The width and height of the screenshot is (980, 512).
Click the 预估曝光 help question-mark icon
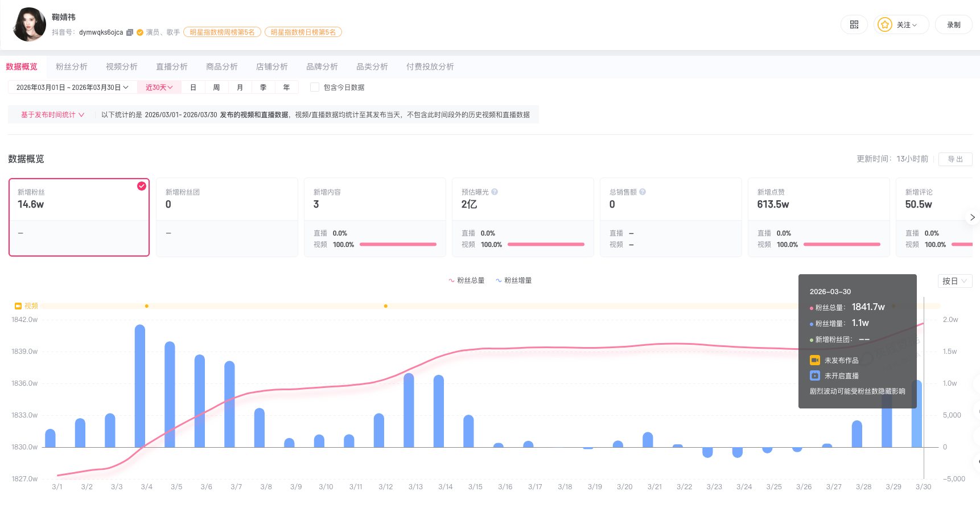tap(495, 192)
